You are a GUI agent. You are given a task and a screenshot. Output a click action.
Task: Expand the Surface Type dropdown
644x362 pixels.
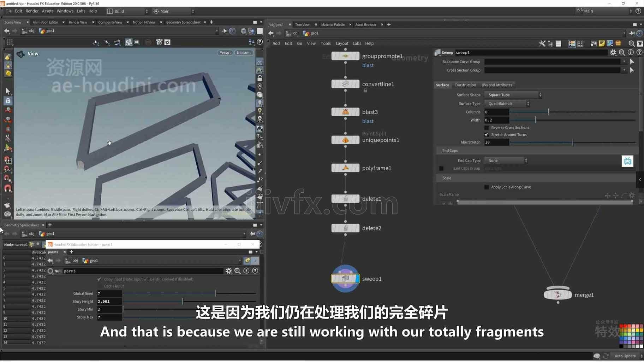507,104
